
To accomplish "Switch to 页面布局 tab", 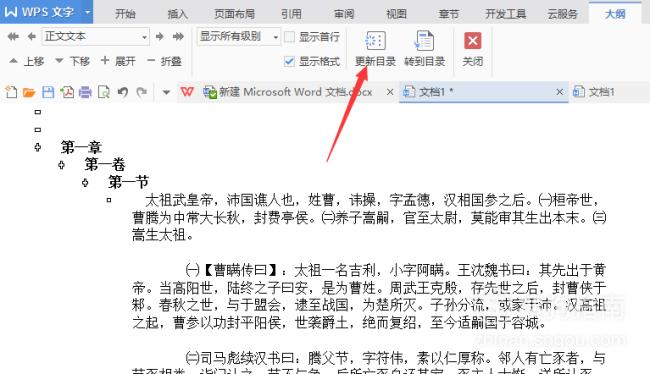I will 234,14.
